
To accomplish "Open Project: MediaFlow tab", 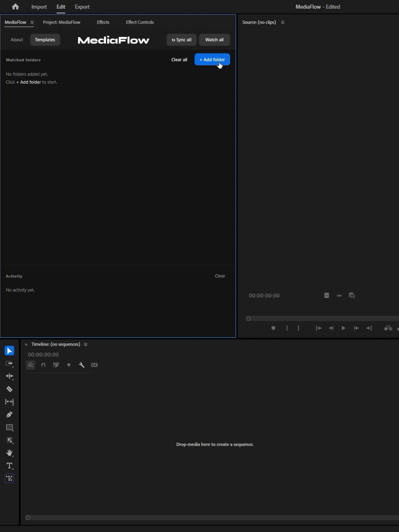I will pos(61,22).
